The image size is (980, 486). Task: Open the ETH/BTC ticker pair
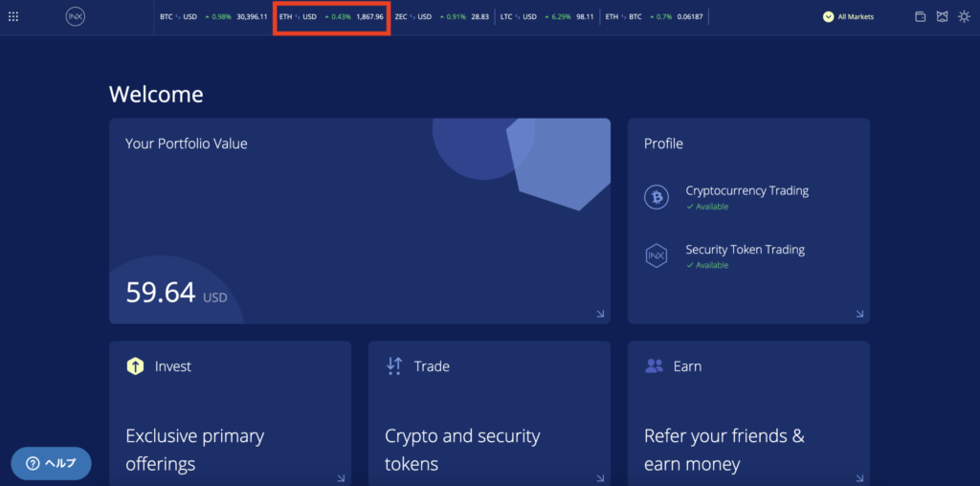point(654,16)
